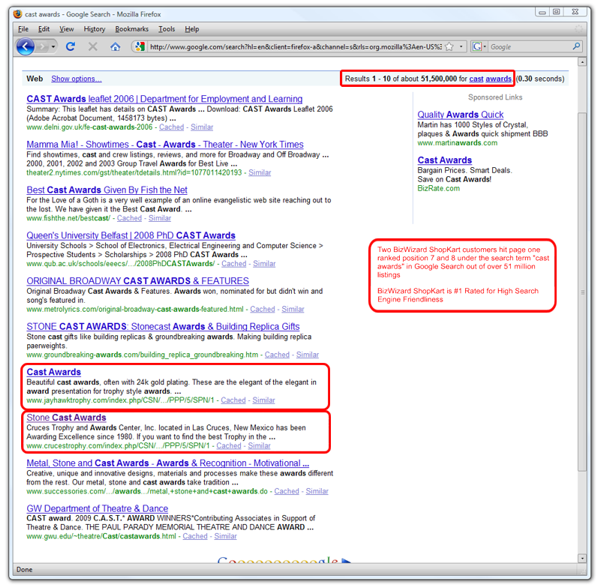
Task: Click the Google site favicon in address bar
Action: (x=140, y=47)
